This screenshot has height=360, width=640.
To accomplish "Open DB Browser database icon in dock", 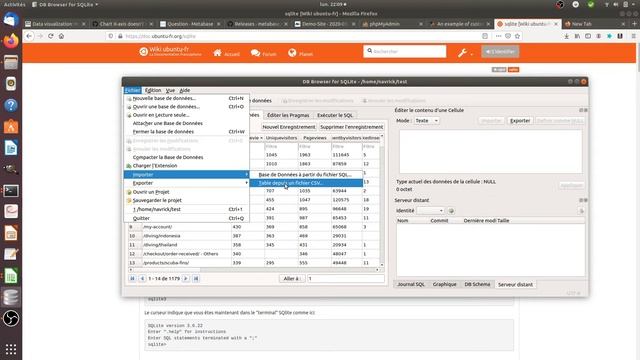I will tap(11, 297).
